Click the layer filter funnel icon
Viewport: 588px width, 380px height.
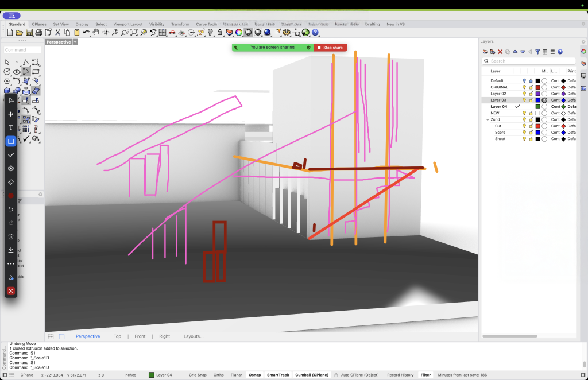[537, 52]
